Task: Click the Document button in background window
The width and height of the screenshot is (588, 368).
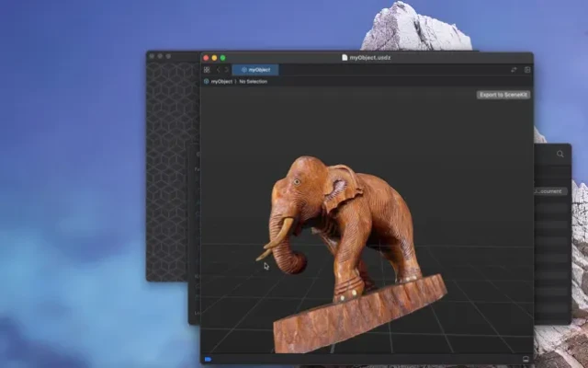Action: coord(551,191)
